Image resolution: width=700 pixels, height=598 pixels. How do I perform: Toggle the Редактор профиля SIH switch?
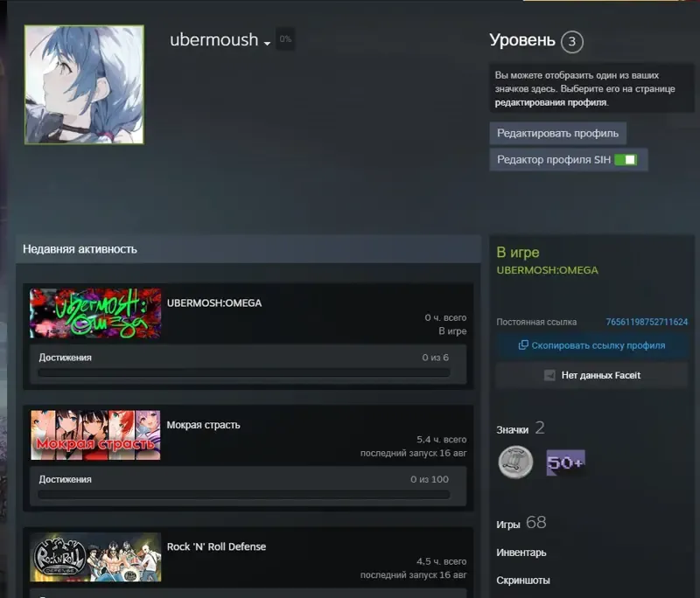tap(626, 160)
